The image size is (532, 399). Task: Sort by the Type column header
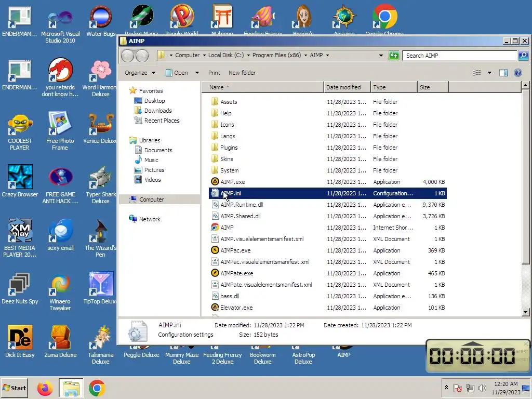coord(394,87)
